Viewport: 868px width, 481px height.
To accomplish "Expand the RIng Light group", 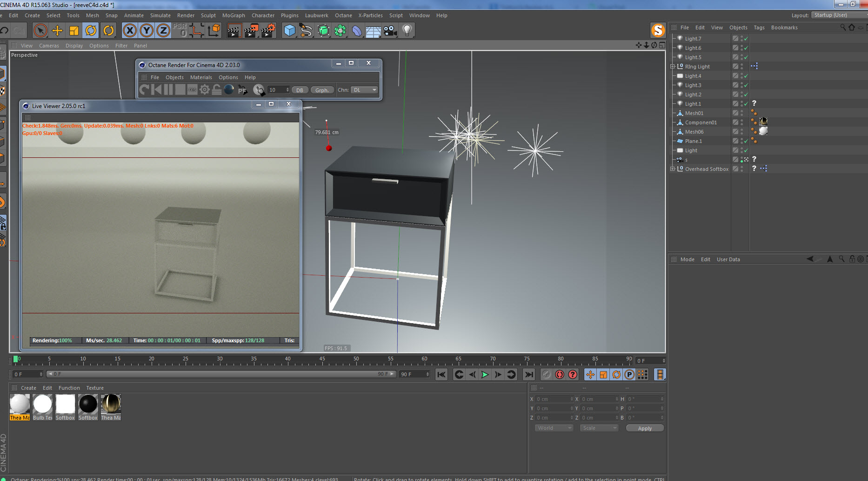I will (x=672, y=67).
